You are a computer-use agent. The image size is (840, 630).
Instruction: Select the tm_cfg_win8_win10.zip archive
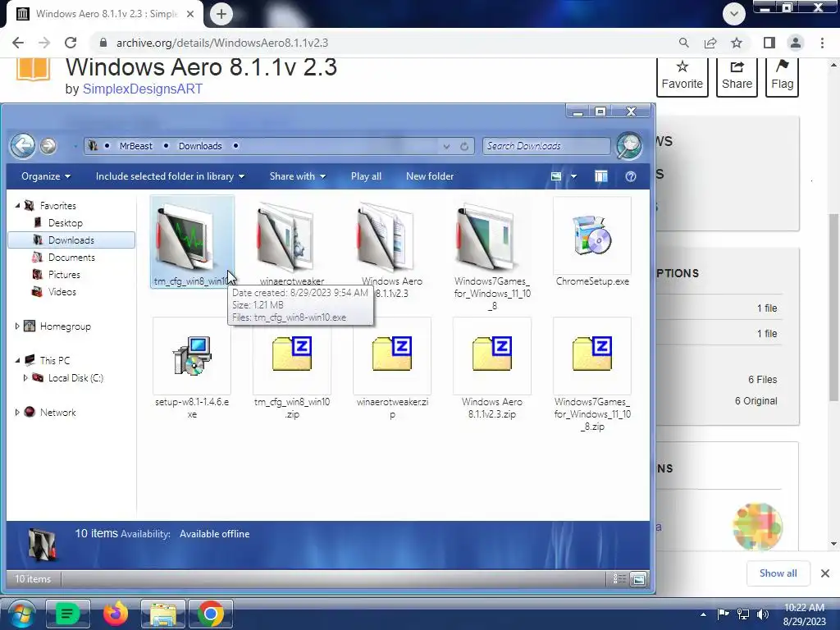coord(291,368)
